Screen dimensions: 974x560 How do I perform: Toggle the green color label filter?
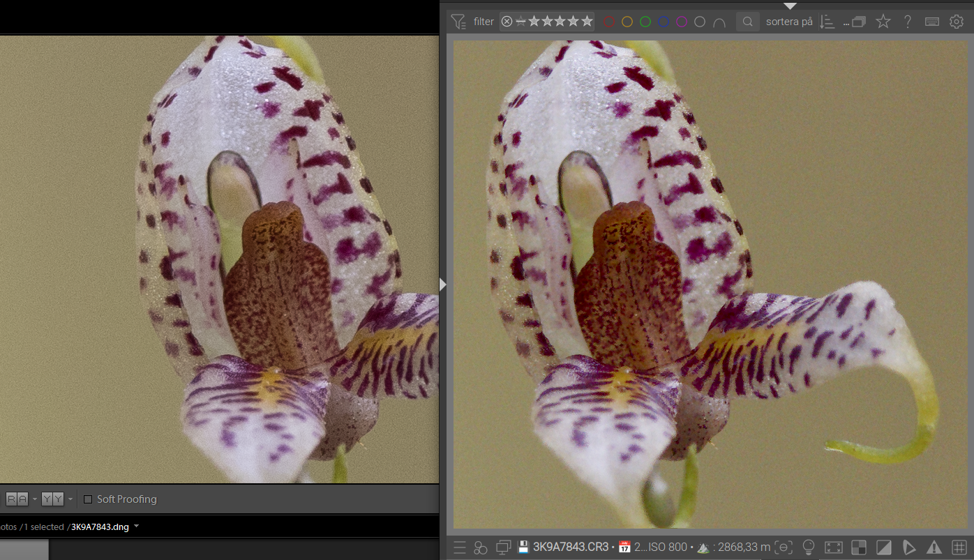(x=645, y=22)
